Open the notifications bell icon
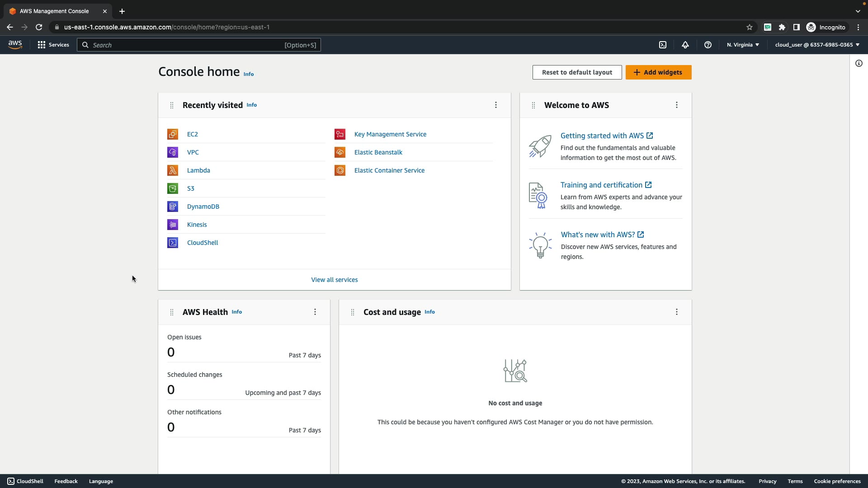 click(x=685, y=45)
